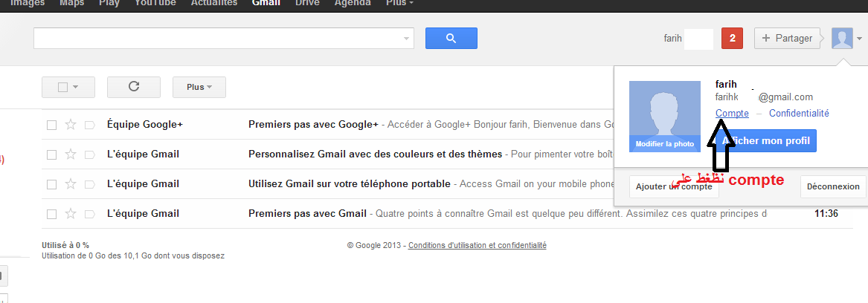Image resolution: width=868 pixels, height=303 pixels.
Task: Open the select-all checkbox dropdown
Action: (x=74, y=87)
